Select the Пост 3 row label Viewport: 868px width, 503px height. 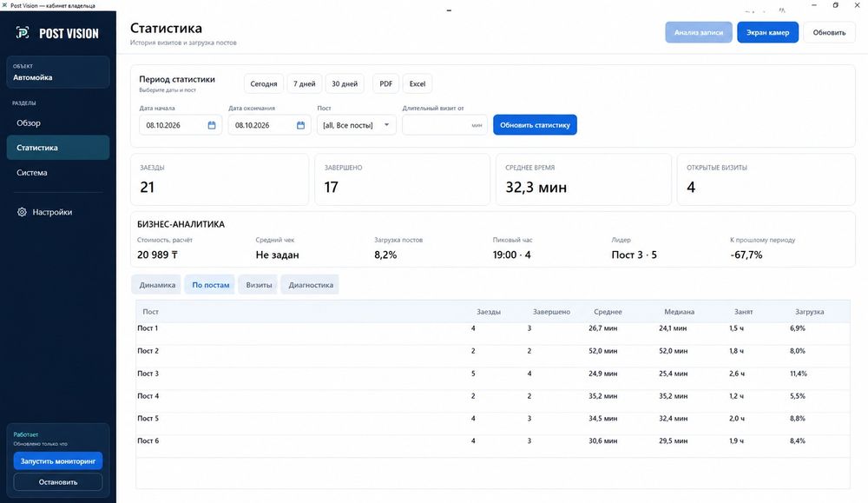coord(148,374)
